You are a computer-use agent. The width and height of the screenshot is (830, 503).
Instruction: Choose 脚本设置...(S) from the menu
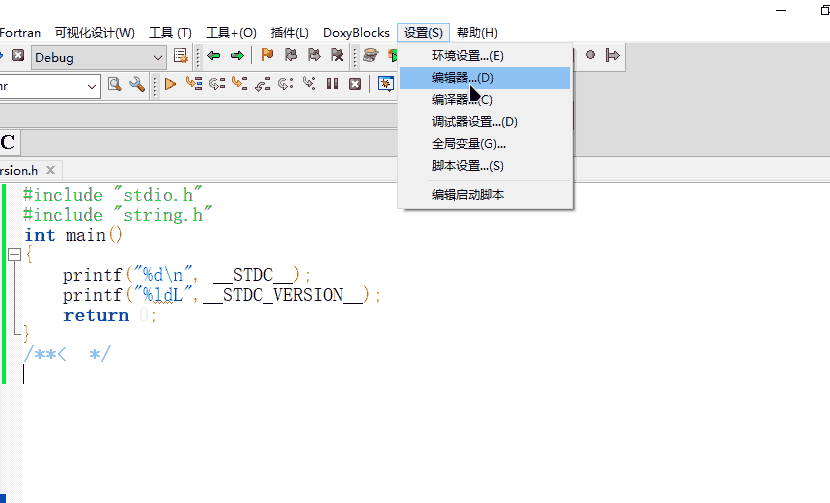click(485, 166)
